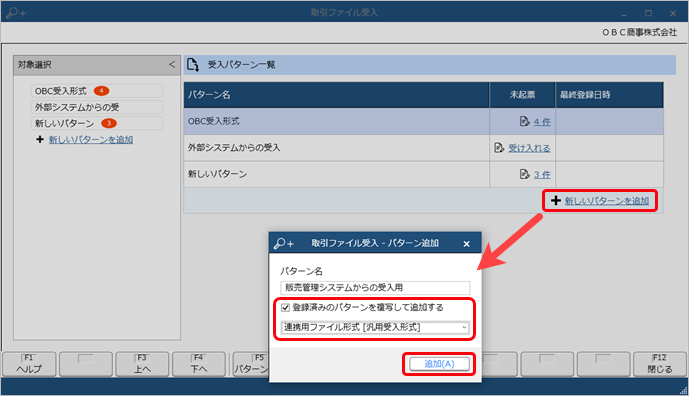689x396 pixels.
Task: Open the 3 件 link
Action: (542, 174)
